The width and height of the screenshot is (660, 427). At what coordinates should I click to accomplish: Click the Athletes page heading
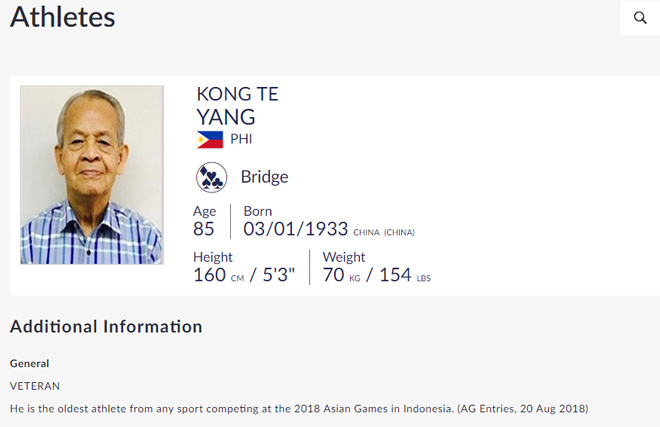pyautogui.click(x=63, y=17)
